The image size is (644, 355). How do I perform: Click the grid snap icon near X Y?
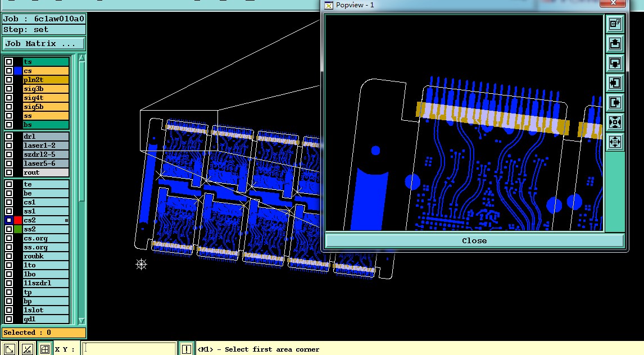tap(45, 349)
